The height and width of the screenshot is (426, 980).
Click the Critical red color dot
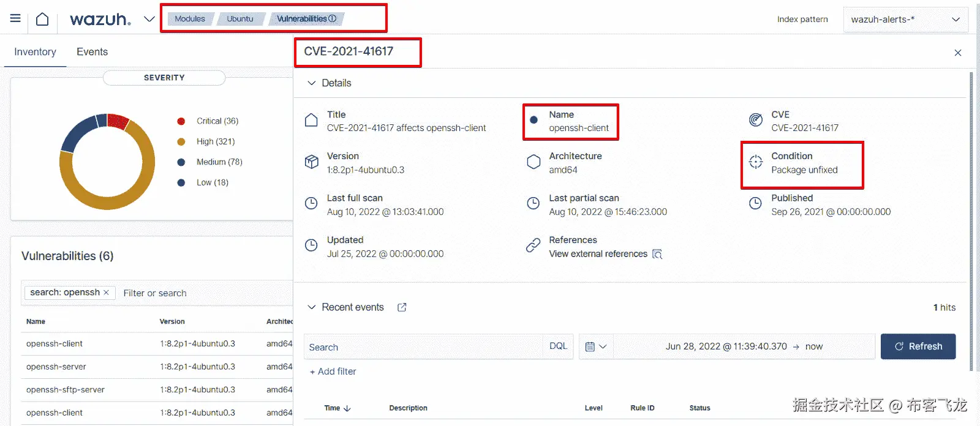181,121
